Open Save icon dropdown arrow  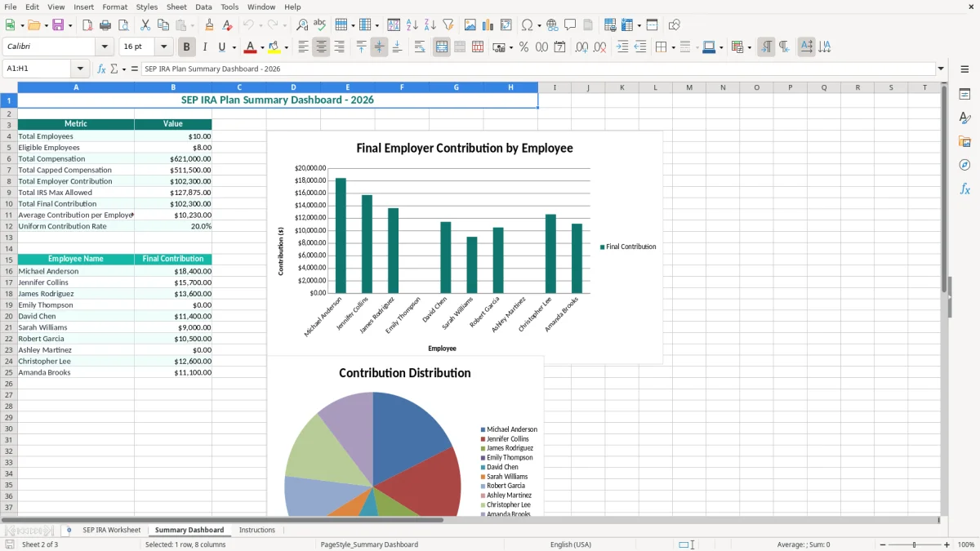[x=70, y=25]
